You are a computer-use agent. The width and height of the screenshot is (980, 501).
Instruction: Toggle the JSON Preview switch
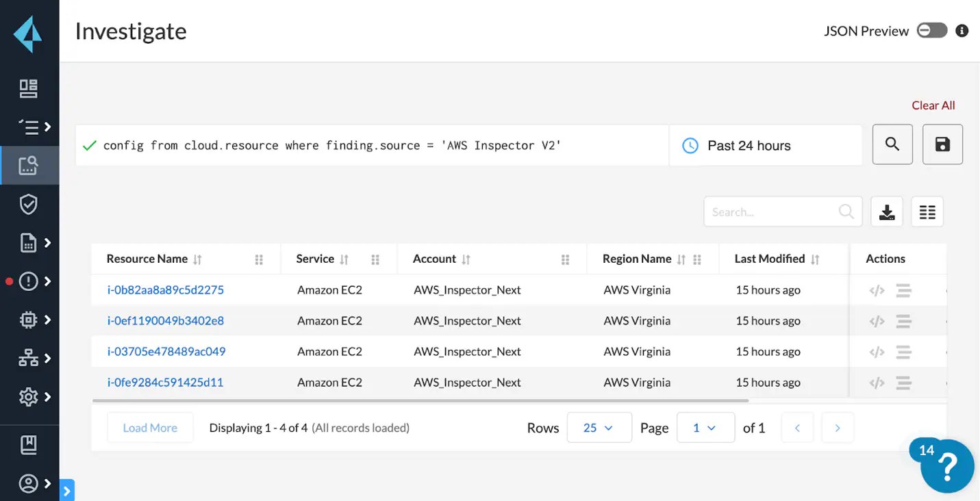932,30
